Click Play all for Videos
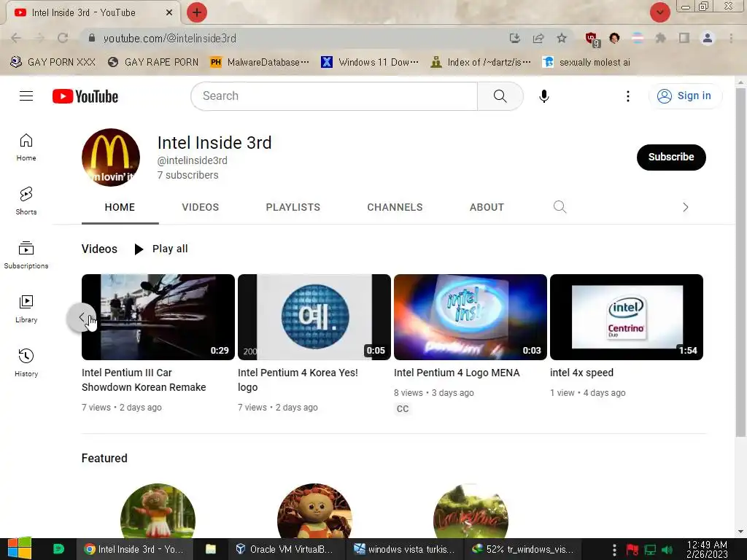This screenshot has width=747, height=560. [161, 249]
